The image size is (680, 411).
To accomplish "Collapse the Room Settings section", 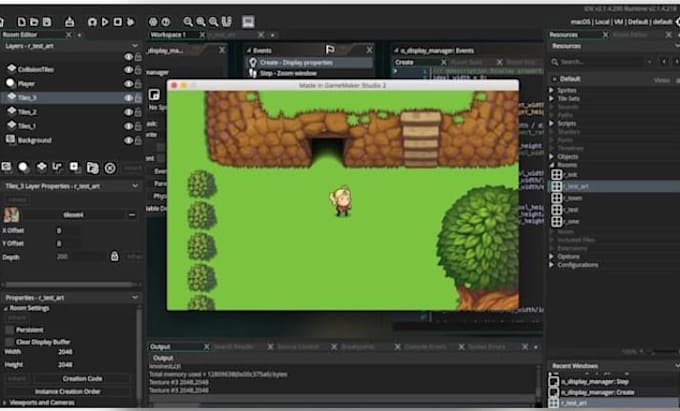I will click(x=6, y=309).
